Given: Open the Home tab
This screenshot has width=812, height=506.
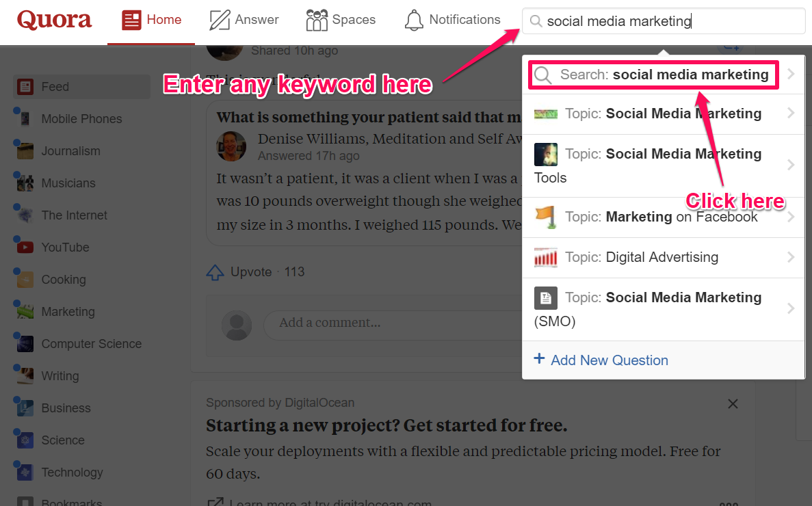Looking at the screenshot, I should pos(151,21).
